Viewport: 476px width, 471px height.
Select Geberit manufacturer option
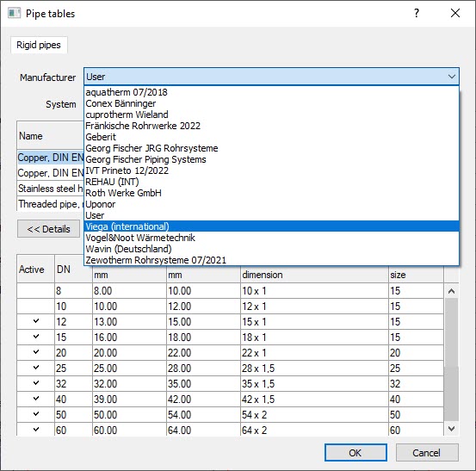click(x=271, y=137)
